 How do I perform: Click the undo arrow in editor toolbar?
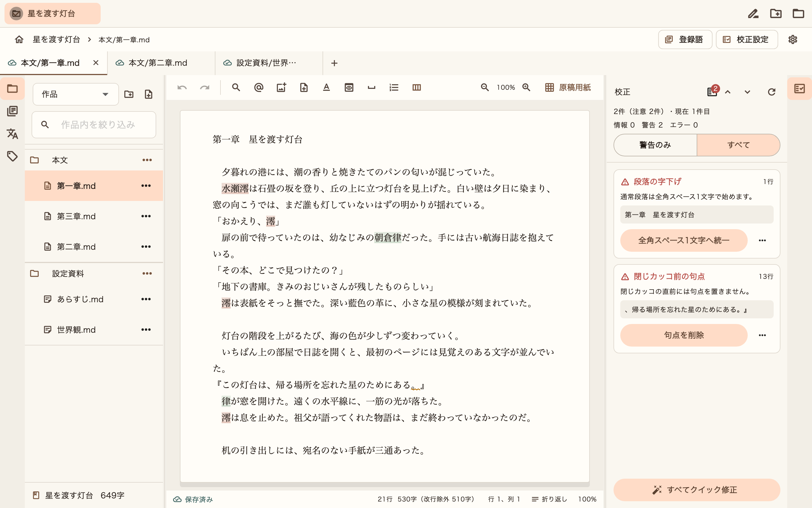click(x=182, y=88)
